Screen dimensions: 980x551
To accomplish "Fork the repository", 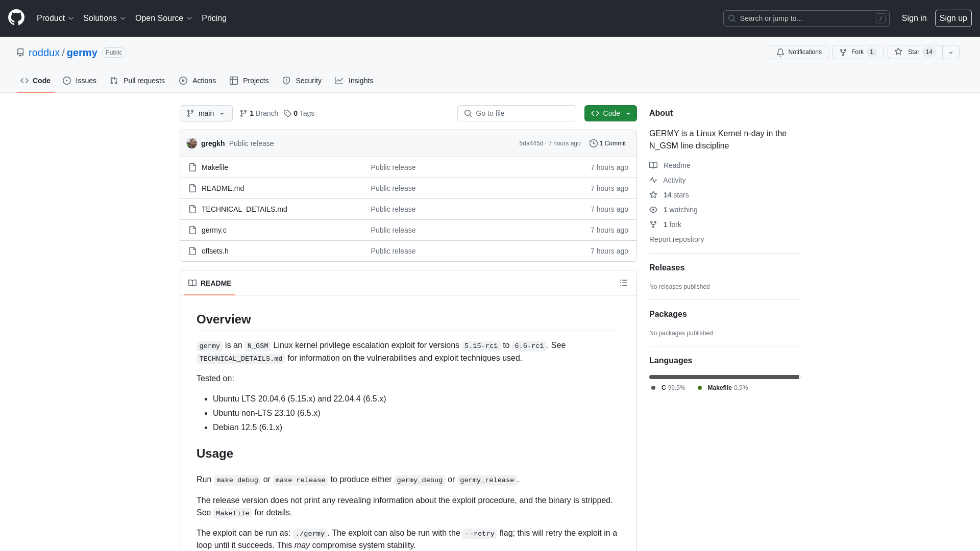I will click(x=857, y=52).
